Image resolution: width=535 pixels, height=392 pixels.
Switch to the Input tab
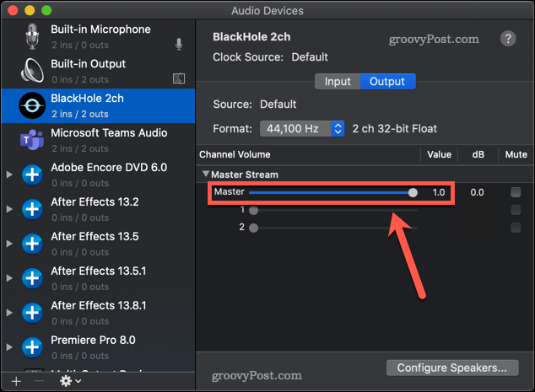pos(338,82)
